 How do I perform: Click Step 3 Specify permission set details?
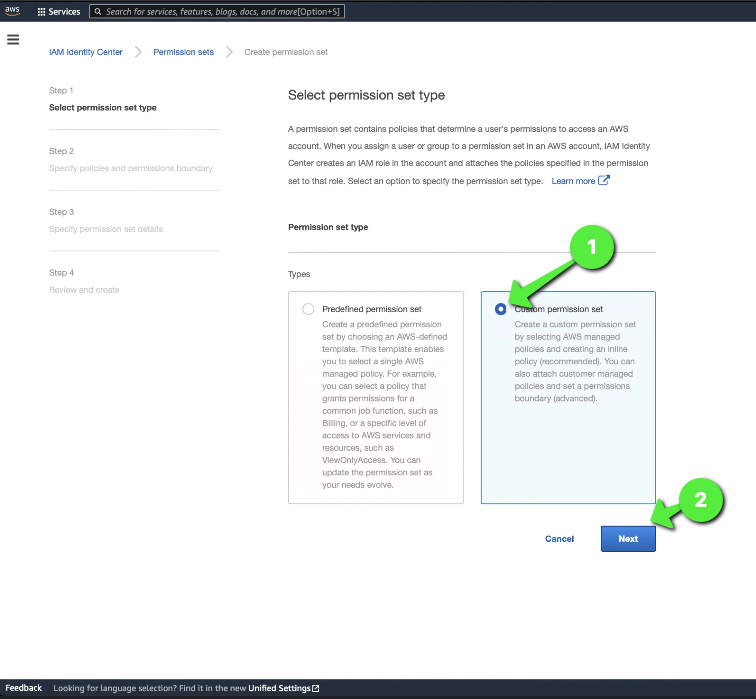(106, 220)
